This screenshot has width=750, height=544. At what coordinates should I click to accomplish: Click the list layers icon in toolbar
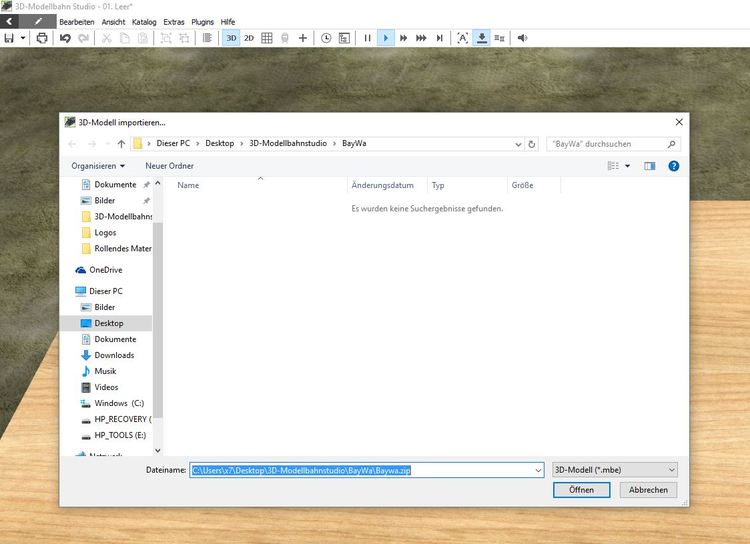[x=499, y=38]
